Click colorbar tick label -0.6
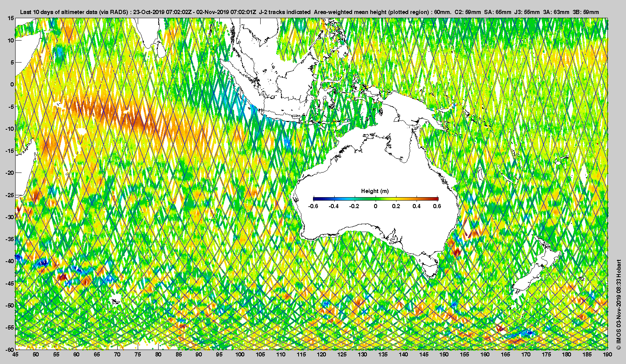Image resolution: width=626 pixels, height=364 pixels. click(x=313, y=206)
